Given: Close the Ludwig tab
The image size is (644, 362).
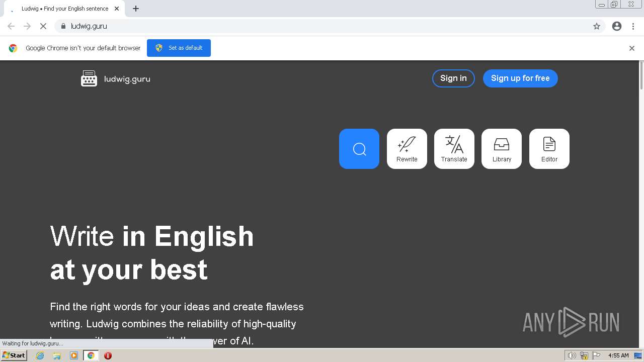Looking at the screenshot, I should pos(117,9).
